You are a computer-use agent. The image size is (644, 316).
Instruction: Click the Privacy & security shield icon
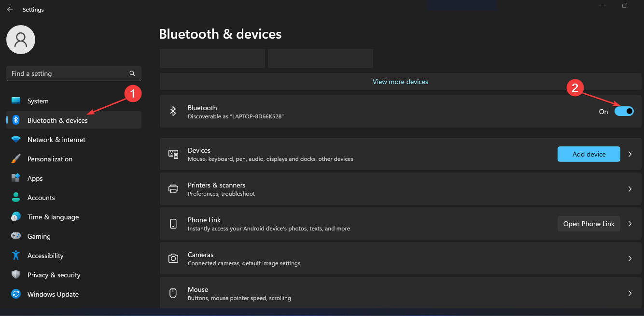coord(16,275)
